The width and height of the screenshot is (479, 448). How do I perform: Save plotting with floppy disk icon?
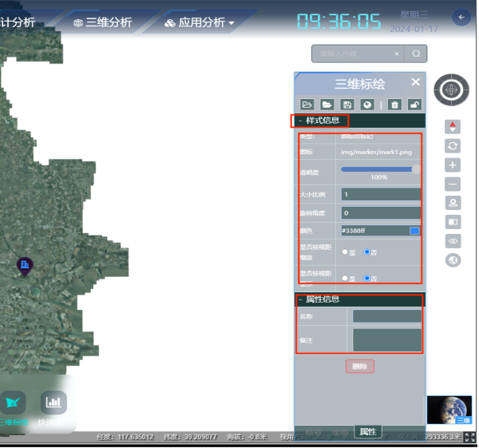coord(347,105)
